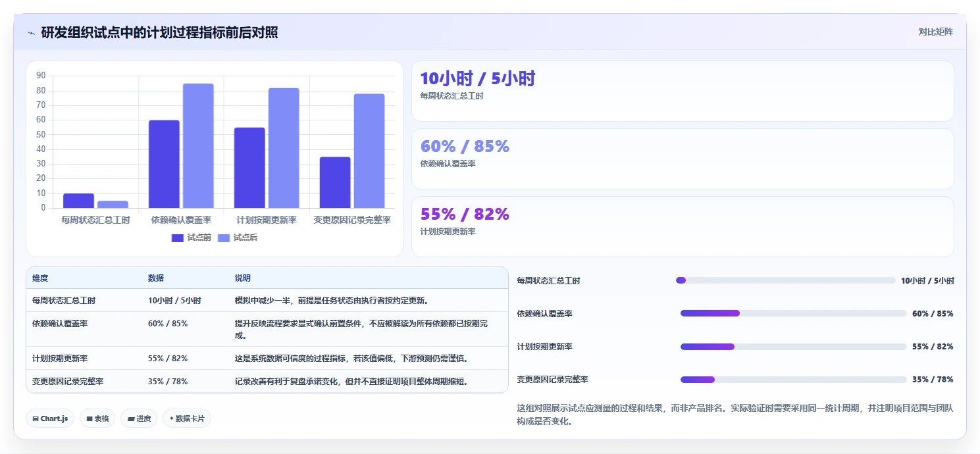This screenshot has width=980, height=454.
Task: Click the 依赖确认覆盖率 progress bar
Action: point(794,313)
